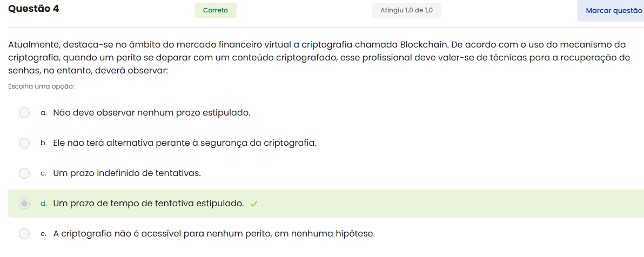Select radio button for option e

click(x=24, y=234)
